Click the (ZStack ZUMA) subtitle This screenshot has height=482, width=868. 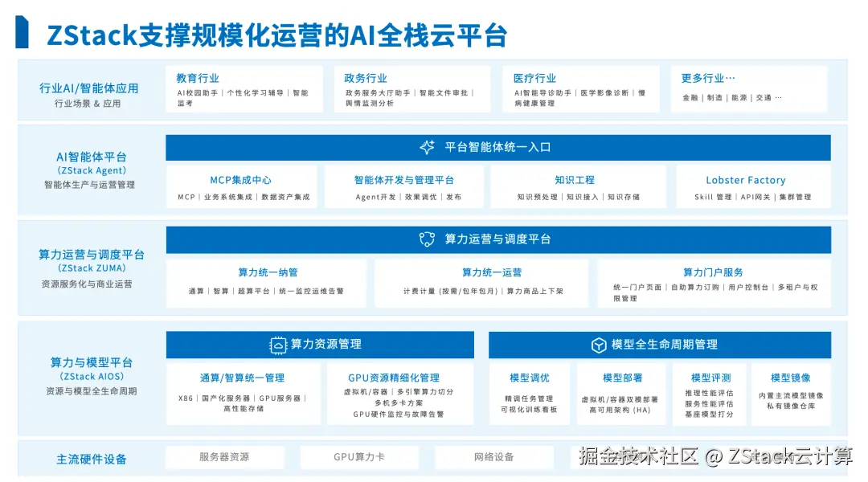coord(92,268)
